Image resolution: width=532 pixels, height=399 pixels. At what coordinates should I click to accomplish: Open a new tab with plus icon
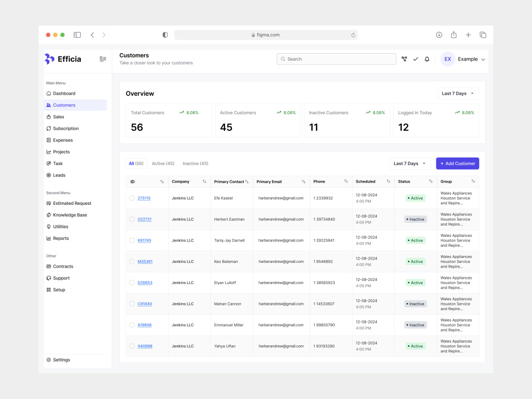pyautogui.click(x=468, y=35)
